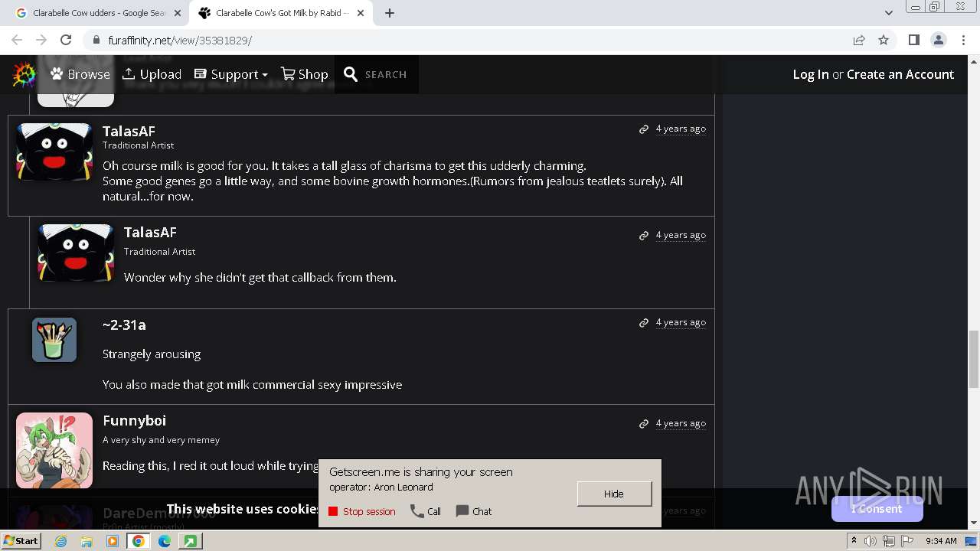This screenshot has width=980, height=551.
Task: Click the search magnifier icon
Action: tap(351, 74)
